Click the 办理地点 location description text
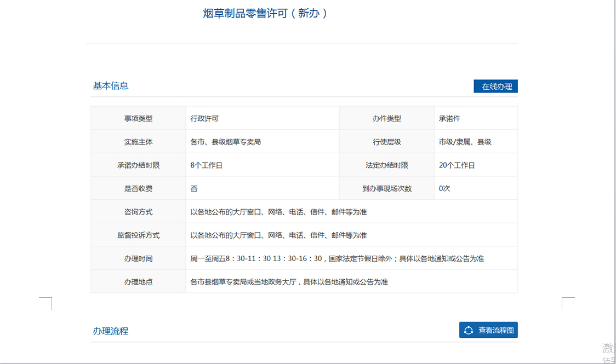The width and height of the screenshot is (616, 364). (289, 282)
